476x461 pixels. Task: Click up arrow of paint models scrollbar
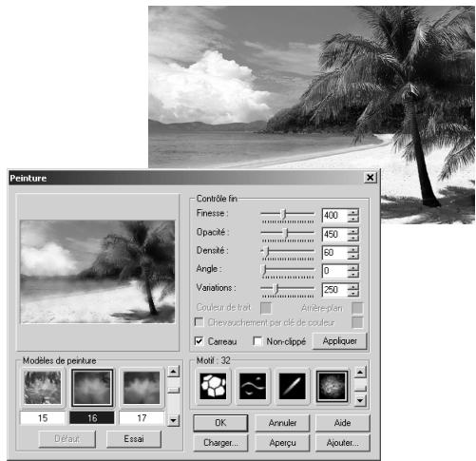(173, 372)
